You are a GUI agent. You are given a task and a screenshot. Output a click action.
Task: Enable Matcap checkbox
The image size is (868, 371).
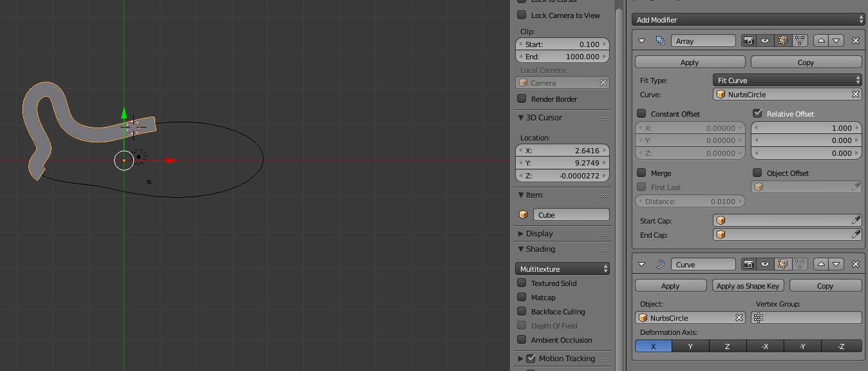(522, 298)
